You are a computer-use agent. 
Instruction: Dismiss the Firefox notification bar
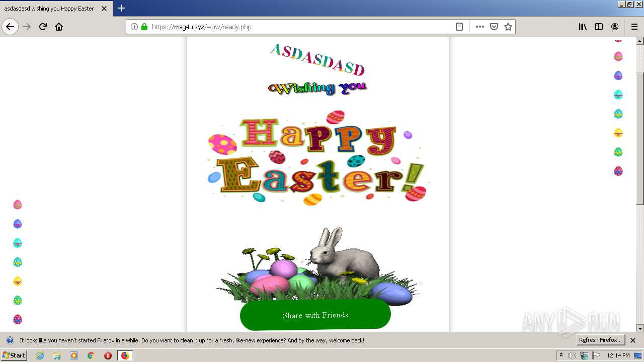(633, 340)
